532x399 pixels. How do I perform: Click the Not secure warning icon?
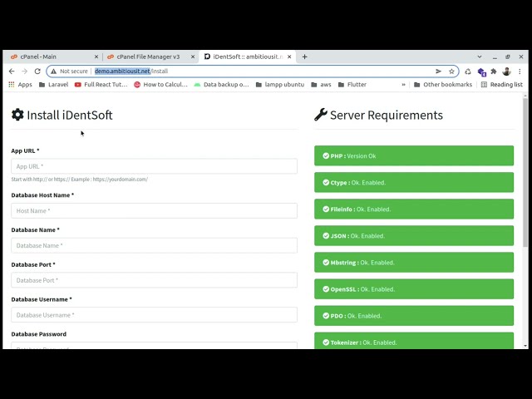(x=53, y=71)
